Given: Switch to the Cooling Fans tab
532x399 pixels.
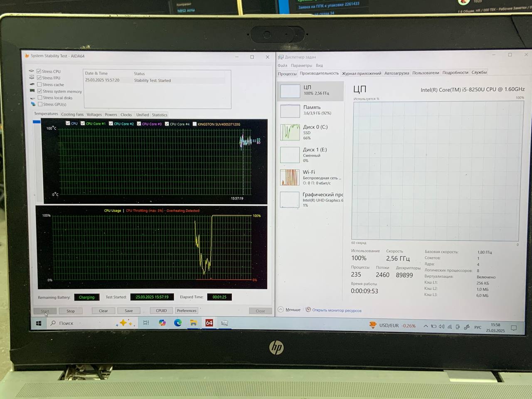Looking at the screenshot, I should click(72, 114).
